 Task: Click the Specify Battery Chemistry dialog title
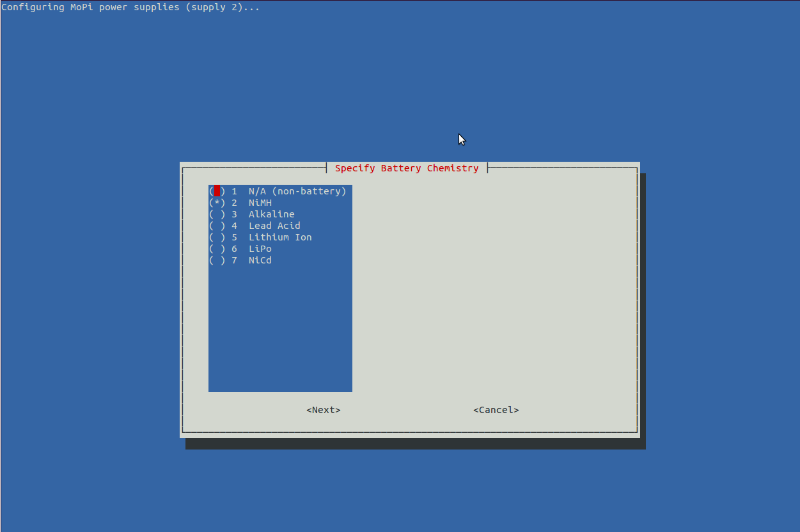coord(407,168)
